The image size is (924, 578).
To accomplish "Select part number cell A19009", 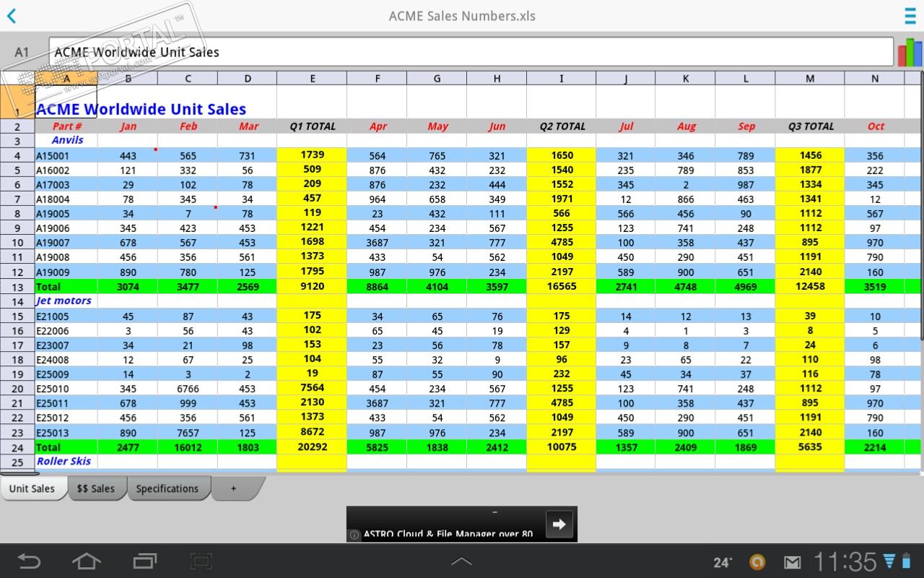I will tap(66, 272).
